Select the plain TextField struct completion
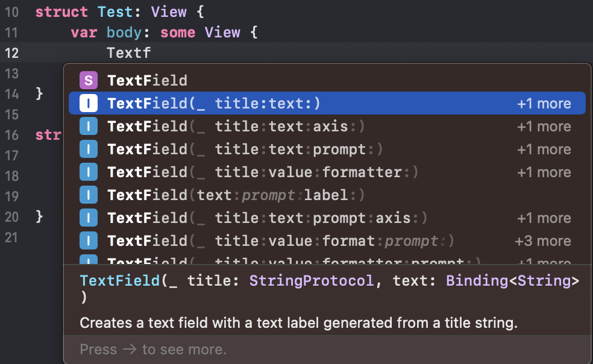The height and width of the screenshot is (364, 593). coord(148,80)
